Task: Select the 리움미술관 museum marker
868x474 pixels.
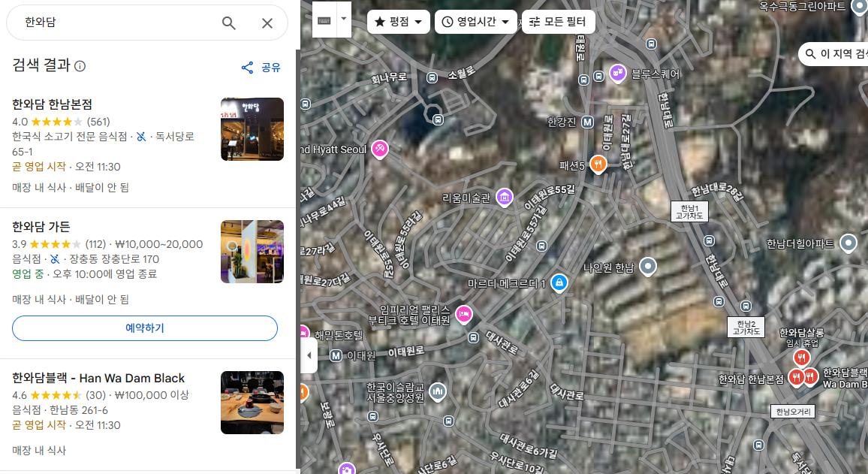Action: pos(504,197)
